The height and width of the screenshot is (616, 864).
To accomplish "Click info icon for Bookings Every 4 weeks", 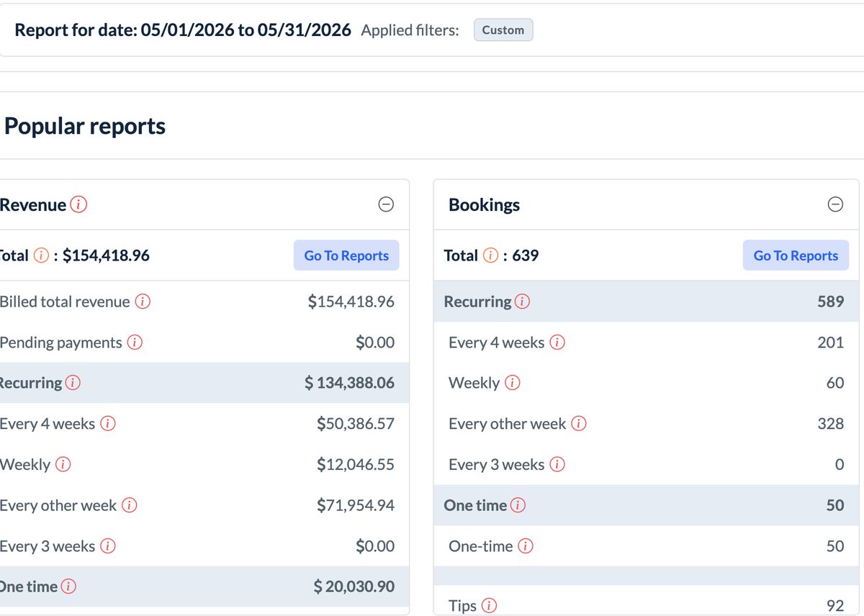I will 557,343.
